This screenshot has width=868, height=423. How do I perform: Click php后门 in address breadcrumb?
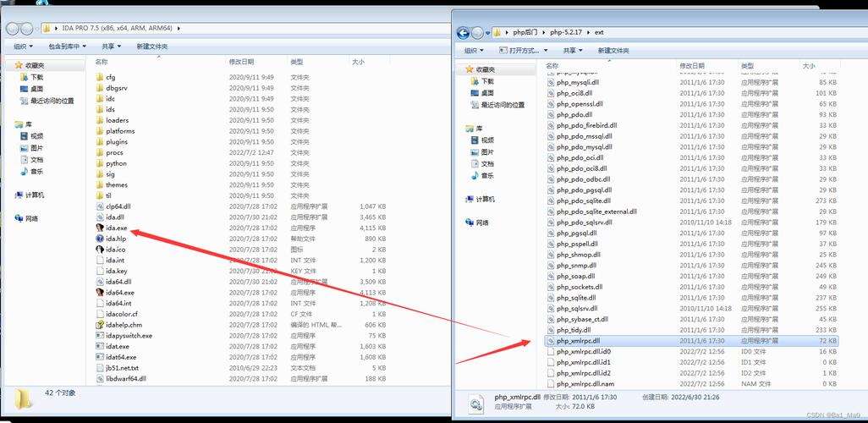coord(525,33)
